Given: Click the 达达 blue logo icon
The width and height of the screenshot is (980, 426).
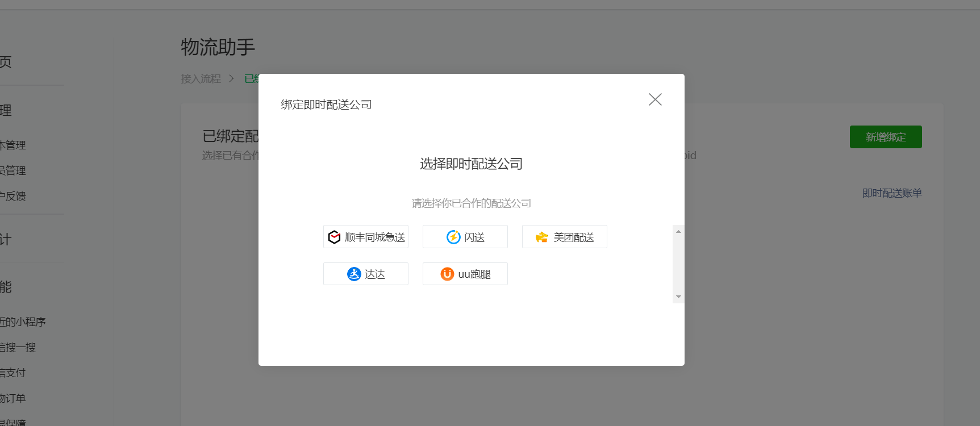Looking at the screenshot, I should coord(354,274).
